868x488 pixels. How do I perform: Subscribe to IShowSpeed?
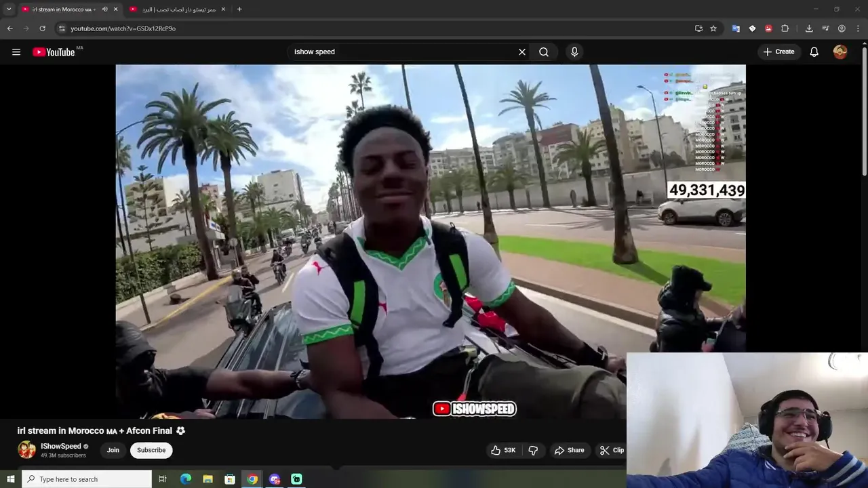[x=151, y=450]
